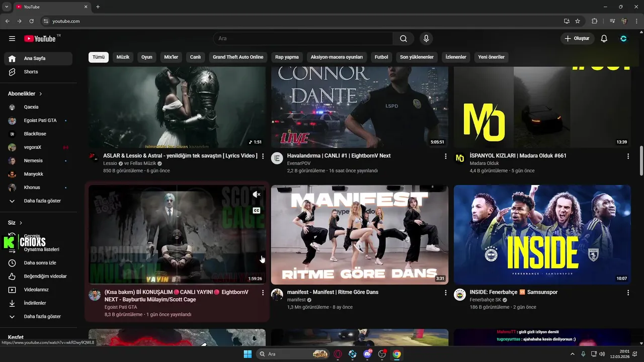Expand Daha fazla göster under Abonelikler
644x362 pixels.
click(38, 201)
